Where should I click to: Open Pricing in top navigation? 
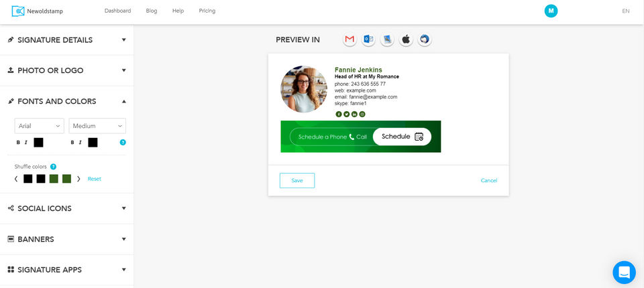tap(207, 11)
